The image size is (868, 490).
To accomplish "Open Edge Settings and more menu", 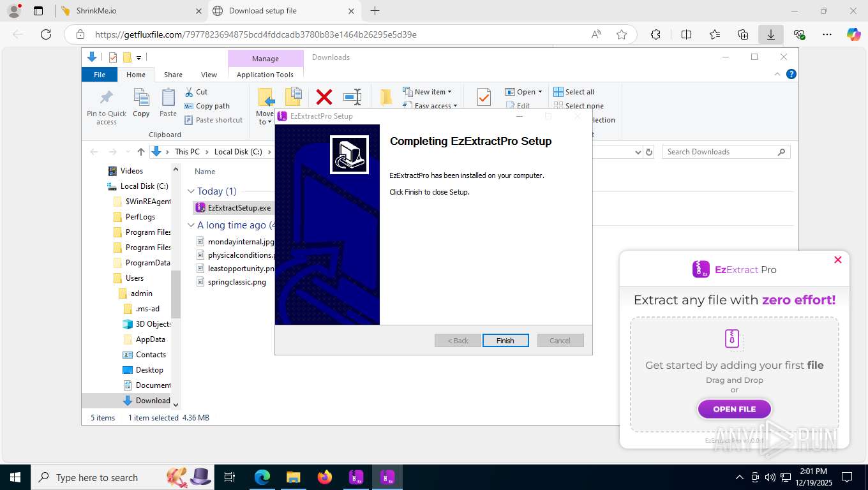I will [827, 34].
